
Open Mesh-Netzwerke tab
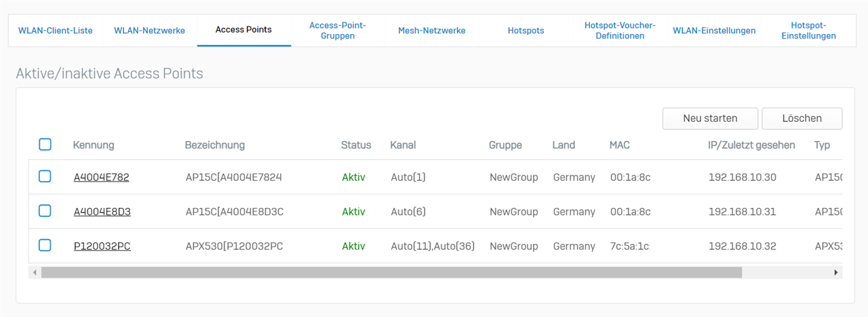coord(432,30)
